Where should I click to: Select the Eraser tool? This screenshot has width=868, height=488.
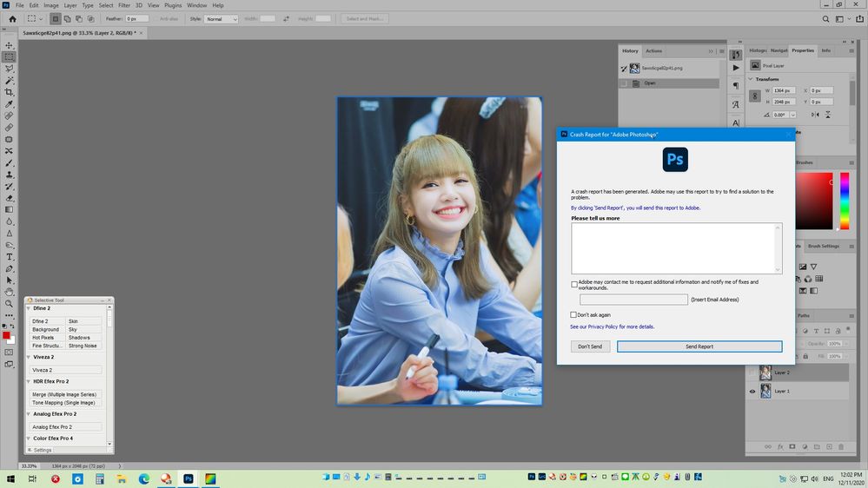(10, 198)
